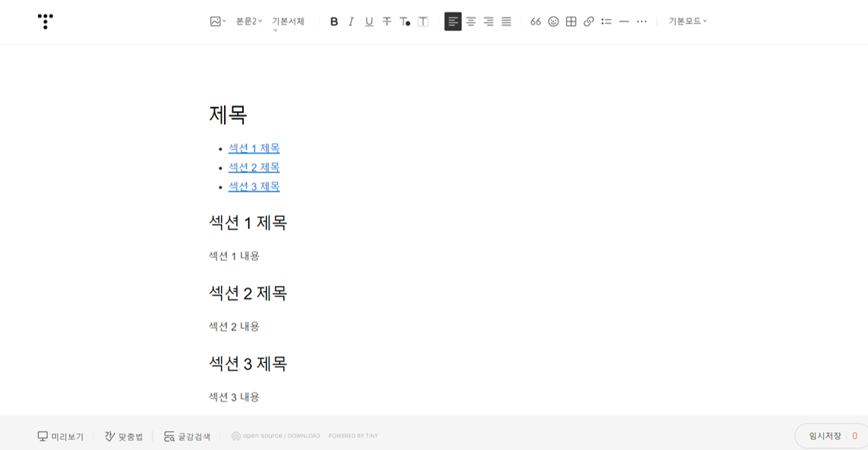
Task: Switch to 미리보기 preview mode
Action: point(59,436)
